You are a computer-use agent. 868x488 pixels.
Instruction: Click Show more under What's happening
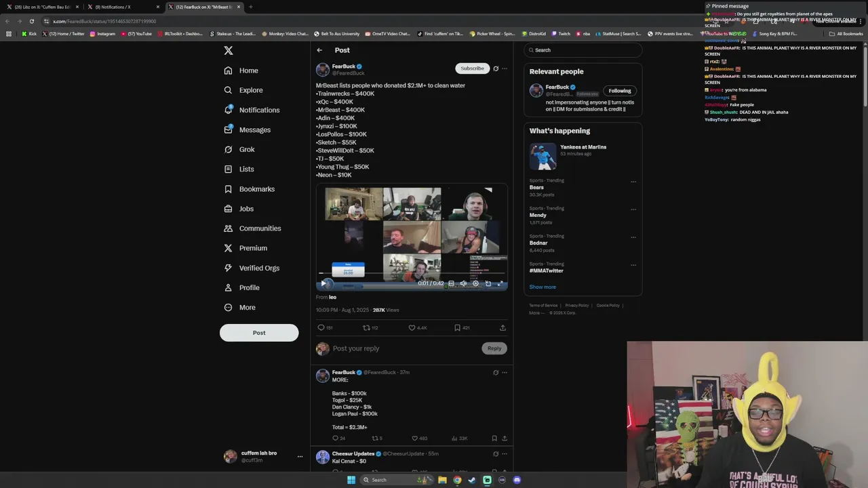click(542, 287)
